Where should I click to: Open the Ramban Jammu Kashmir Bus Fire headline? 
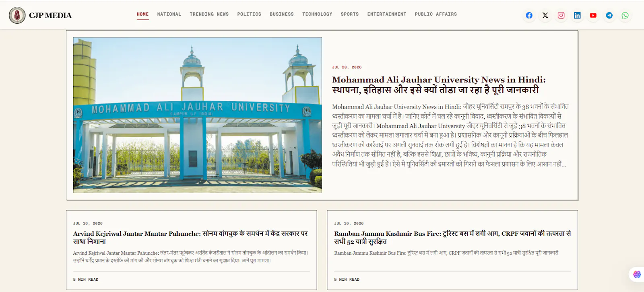click(x=452, y=237)
